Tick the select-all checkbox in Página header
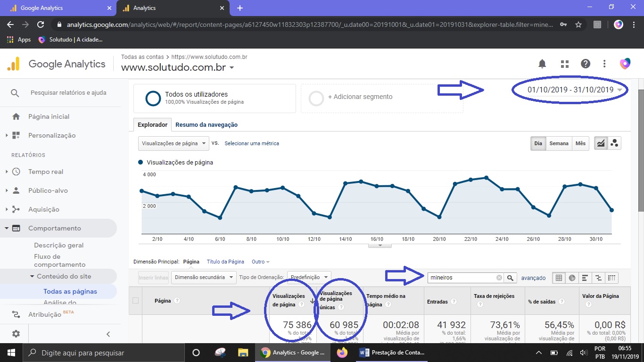The height and width of the screenshot is (362, 644). coord(136,301)
